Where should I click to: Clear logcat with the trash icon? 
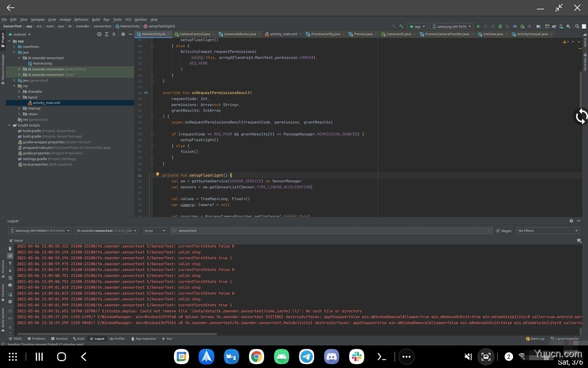coord(10,249)
